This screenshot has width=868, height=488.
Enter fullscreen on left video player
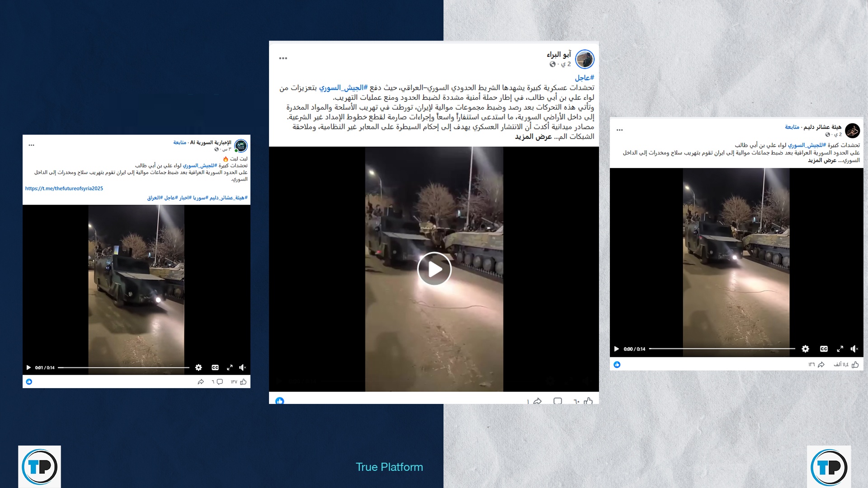click(x=230, y=367)
